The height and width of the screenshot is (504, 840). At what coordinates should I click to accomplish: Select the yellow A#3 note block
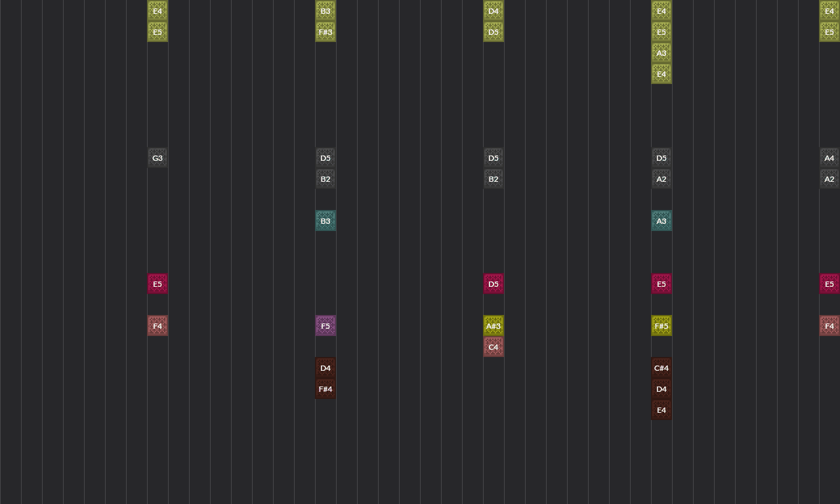tap(493, 325)
